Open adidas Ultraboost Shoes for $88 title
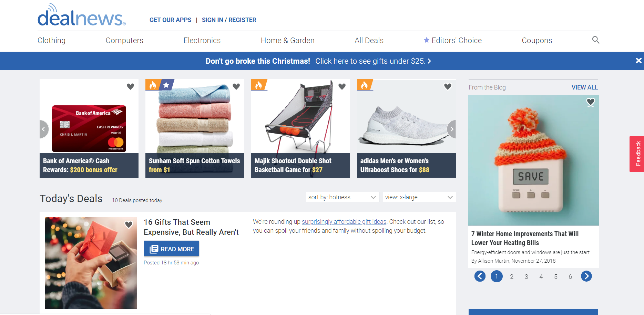644x315 pixels. [395, 165]
